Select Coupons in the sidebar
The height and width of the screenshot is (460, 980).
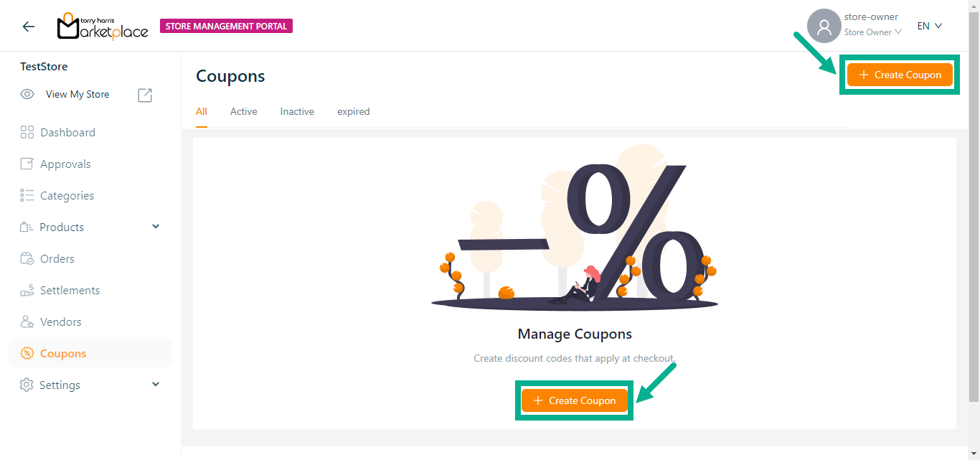63,354
